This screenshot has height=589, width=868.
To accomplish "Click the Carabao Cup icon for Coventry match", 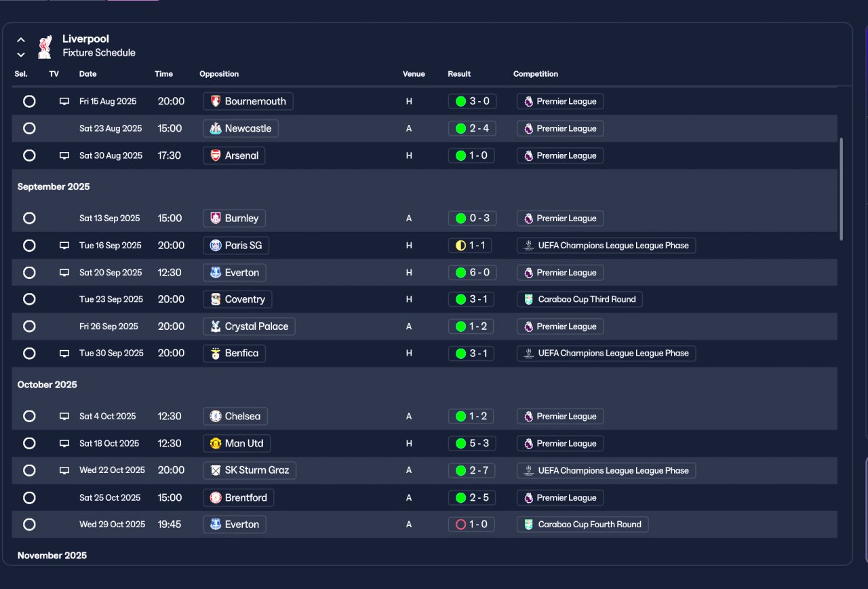I will pos(529,299).
